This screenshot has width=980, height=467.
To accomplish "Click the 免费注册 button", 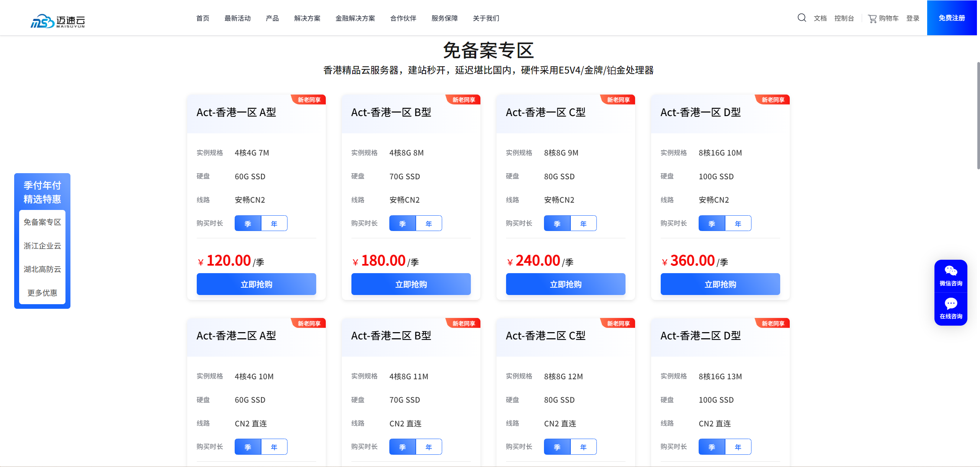I will [x=952, y=18].
